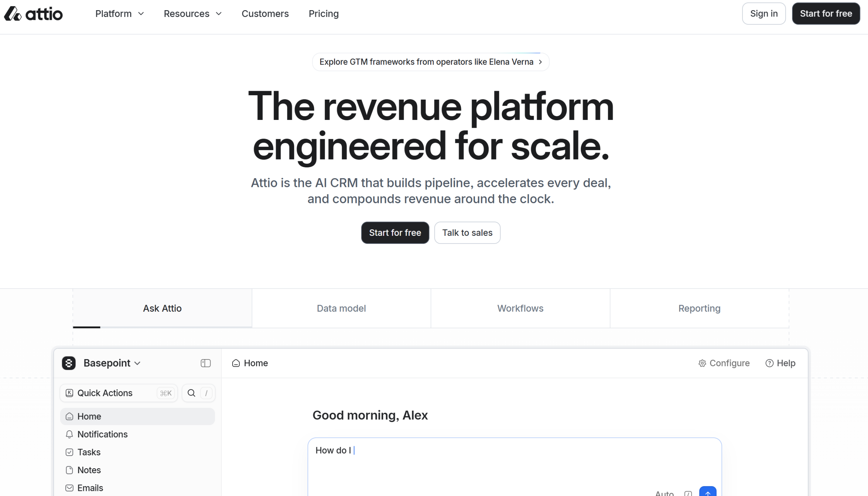Click the Talk to sales button

click(x=467, y=233)
